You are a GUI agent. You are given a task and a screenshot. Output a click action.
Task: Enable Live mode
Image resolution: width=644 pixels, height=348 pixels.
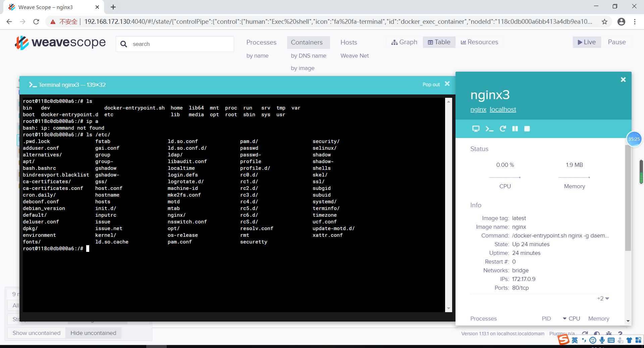pyautogui.click(x=586, y=42)
